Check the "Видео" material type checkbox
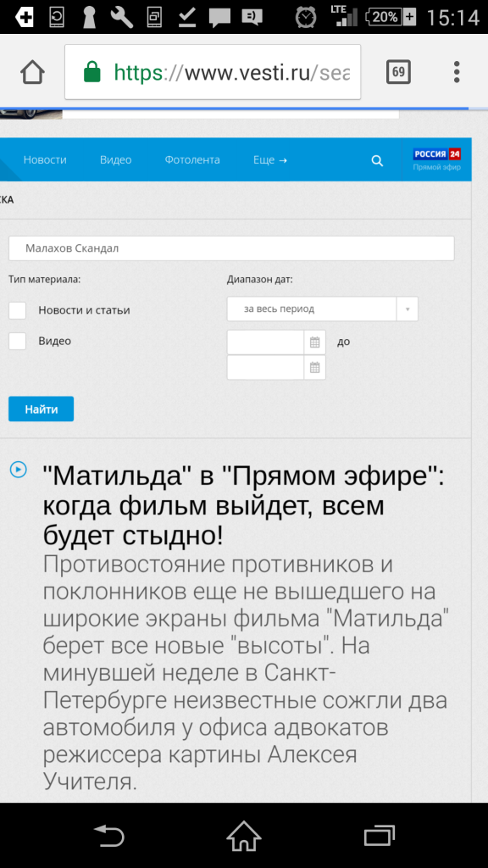 17,341
